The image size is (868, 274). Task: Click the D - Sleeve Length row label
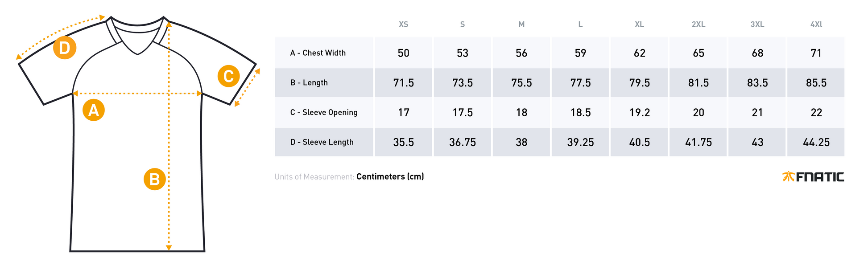pyautogui.click(x=322, y=142)
